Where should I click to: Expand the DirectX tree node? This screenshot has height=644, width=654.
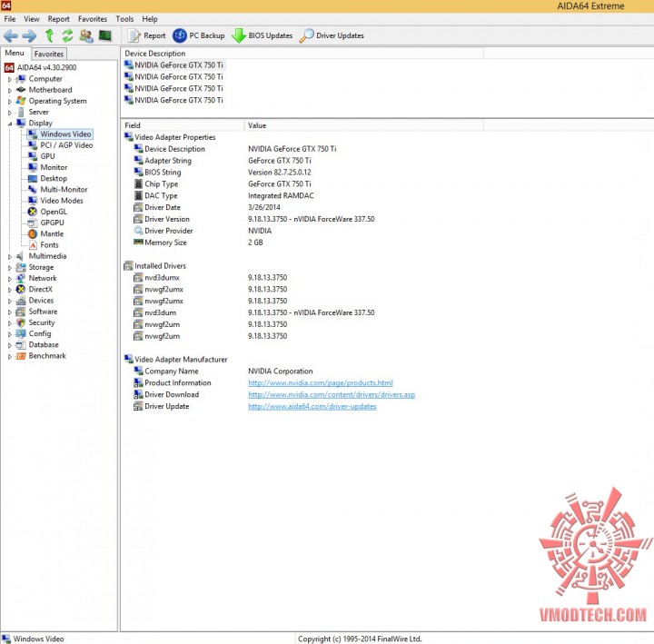[10, 290]
